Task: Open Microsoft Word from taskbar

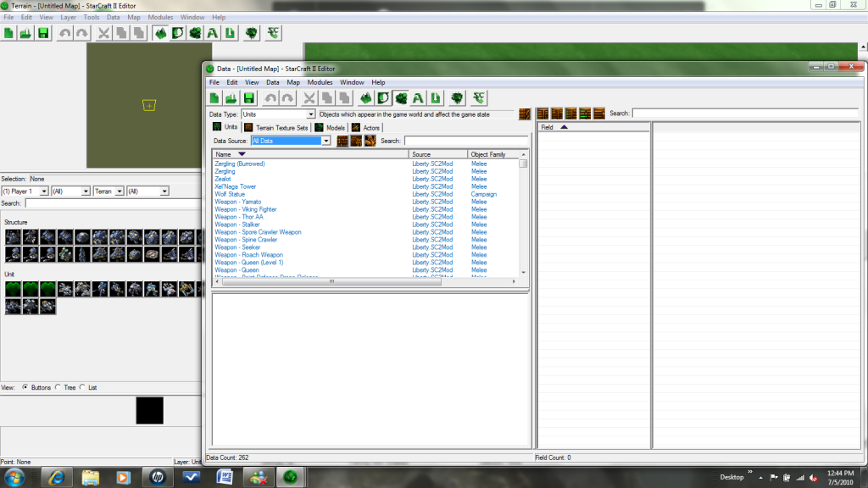Action: (x=225, y=478)
